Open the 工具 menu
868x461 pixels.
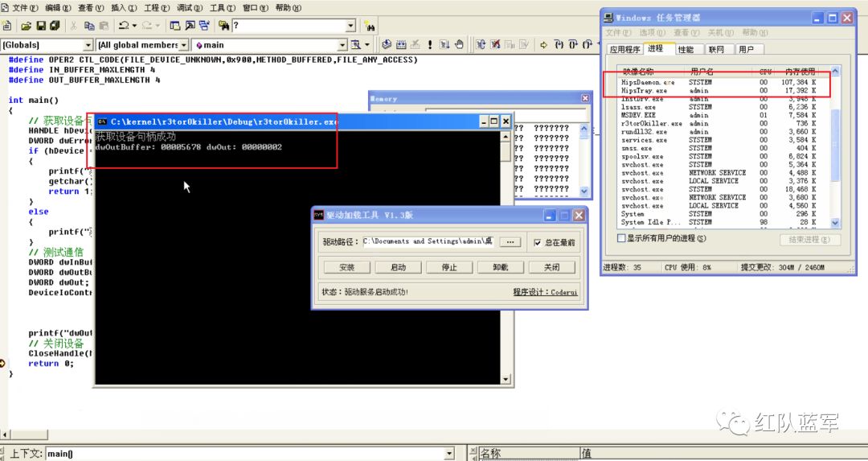(x=222, y=8)
